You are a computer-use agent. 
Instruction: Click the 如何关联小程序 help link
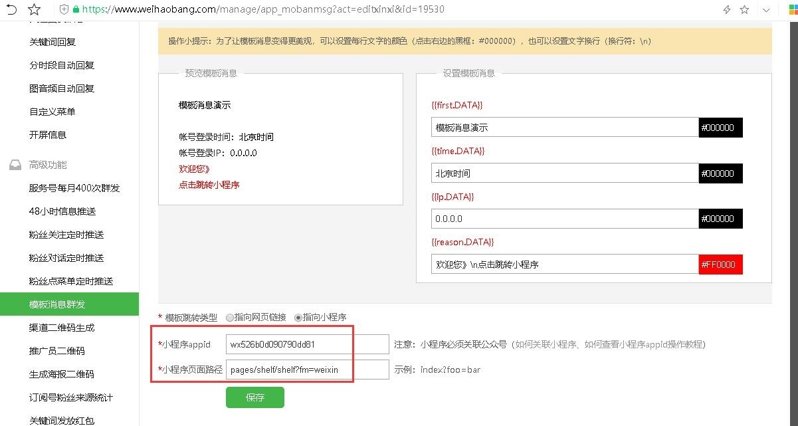(546, 345)
